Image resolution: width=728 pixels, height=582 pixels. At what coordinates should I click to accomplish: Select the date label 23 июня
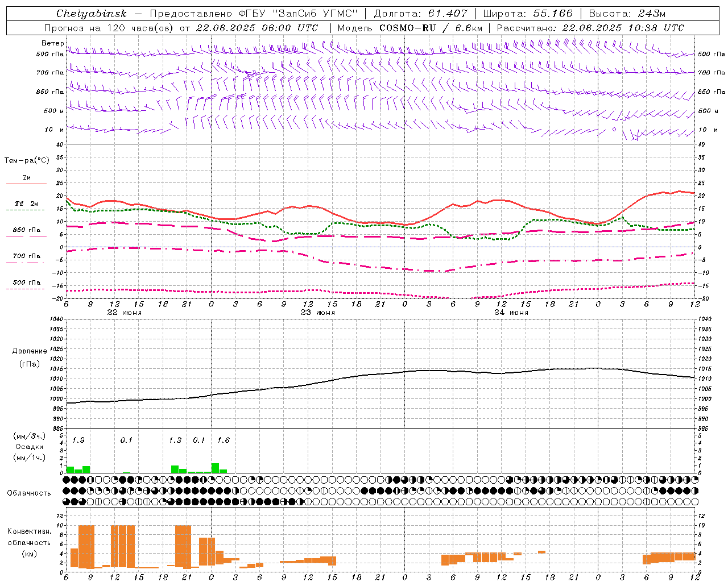point(317,313)
